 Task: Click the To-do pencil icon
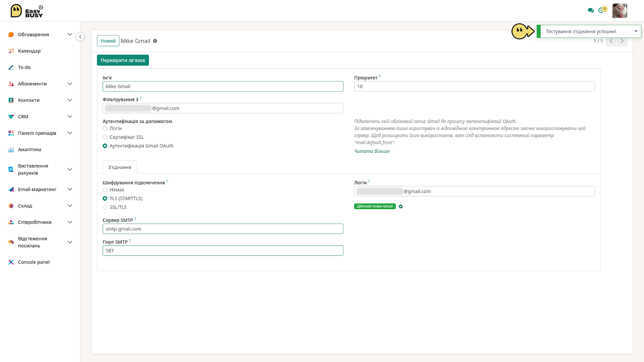(x=11, y=68)
